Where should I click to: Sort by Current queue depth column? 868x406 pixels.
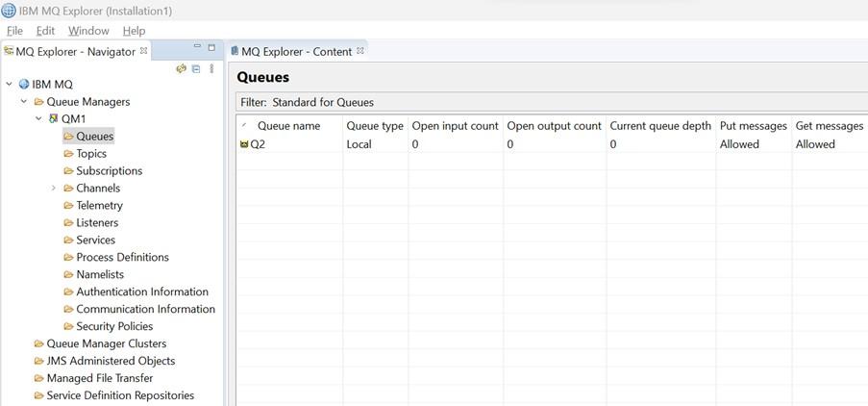[661, 126]
